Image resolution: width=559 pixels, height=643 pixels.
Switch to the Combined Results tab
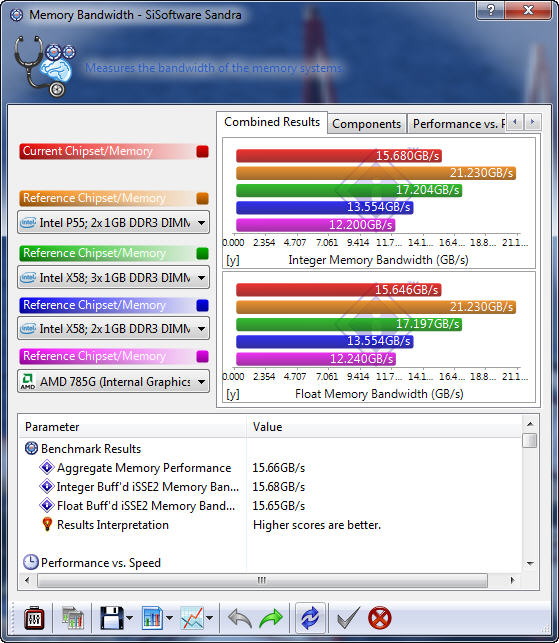[x=272, y=122]
